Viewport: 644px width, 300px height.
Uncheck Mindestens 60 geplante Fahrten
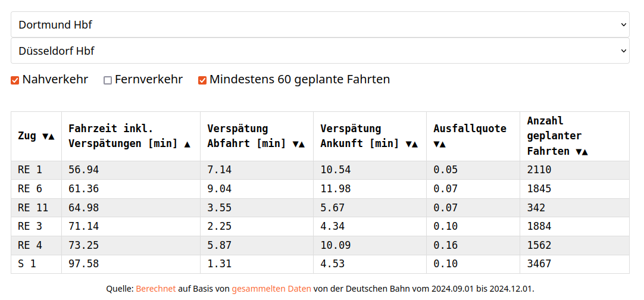202,80
